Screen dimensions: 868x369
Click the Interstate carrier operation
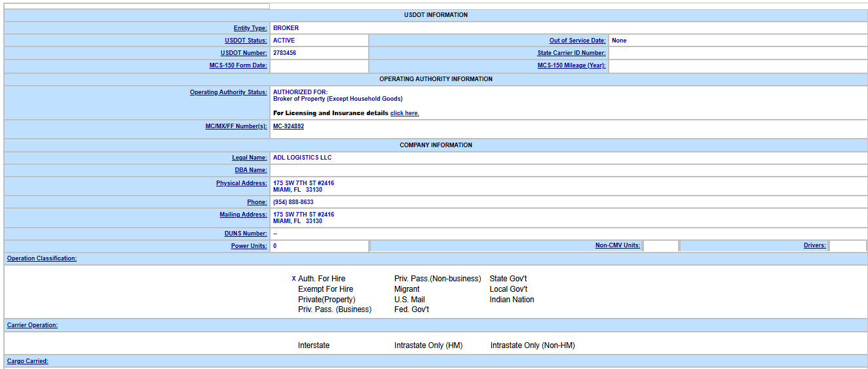314,345
